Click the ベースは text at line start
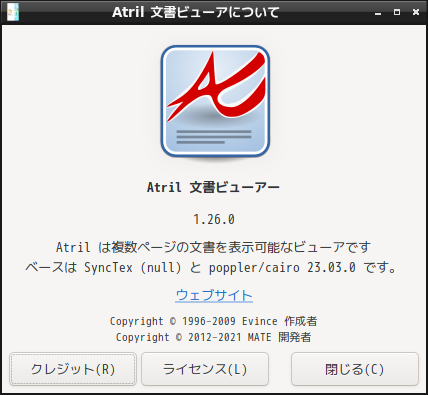The width and height of the screenshot is (428, 395). [x=52, y=268]
